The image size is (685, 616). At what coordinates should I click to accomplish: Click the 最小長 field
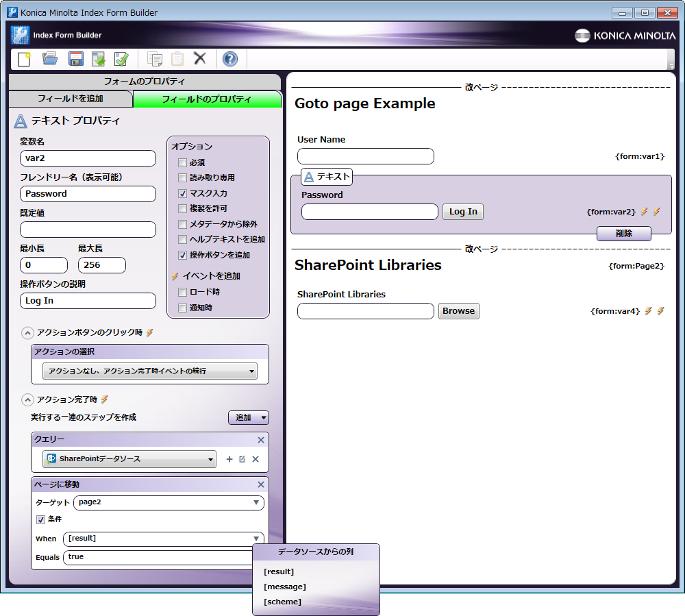44,265
